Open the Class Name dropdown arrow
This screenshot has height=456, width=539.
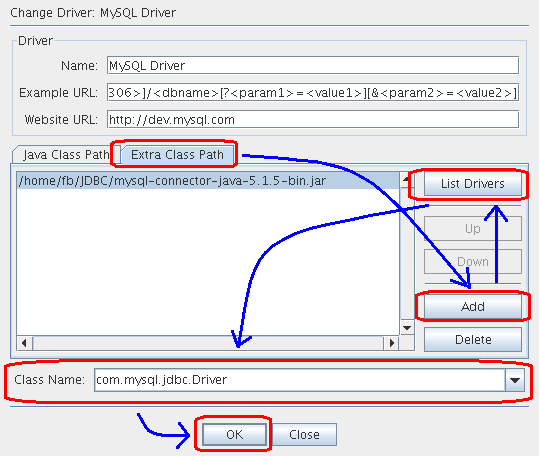pos(515,380)
